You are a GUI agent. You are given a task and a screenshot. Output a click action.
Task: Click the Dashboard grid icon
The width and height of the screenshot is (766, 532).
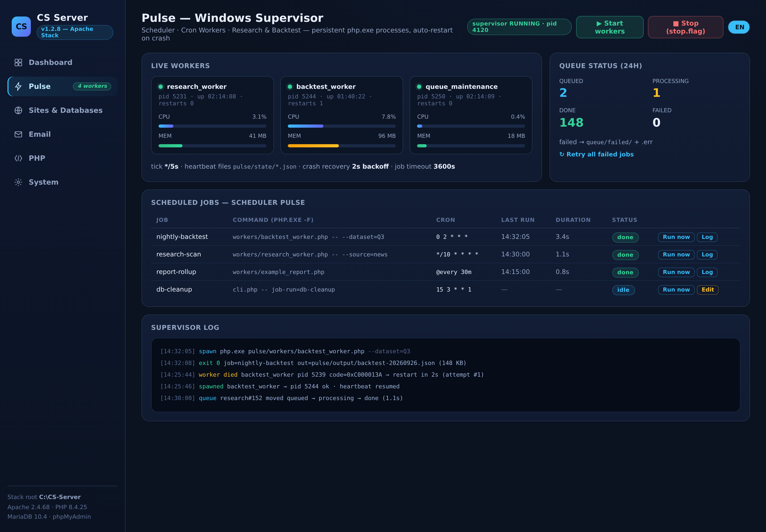pos(18,62)
